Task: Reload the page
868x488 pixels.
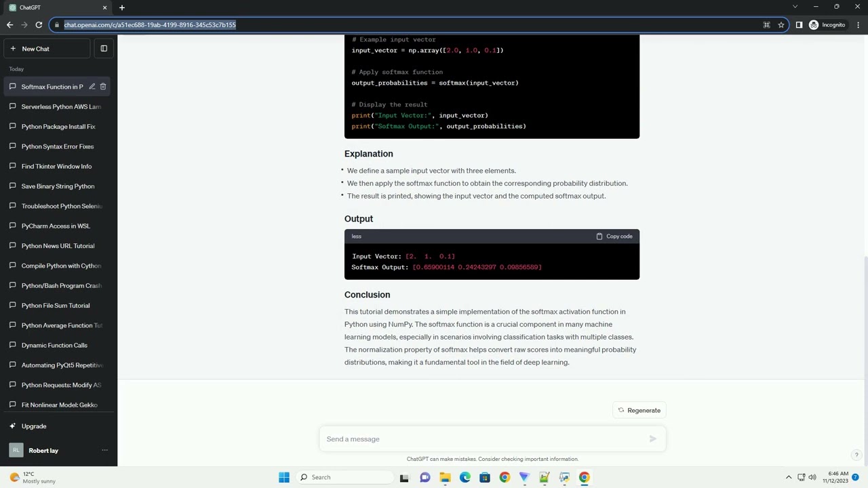Action: [x=39, y=25]
